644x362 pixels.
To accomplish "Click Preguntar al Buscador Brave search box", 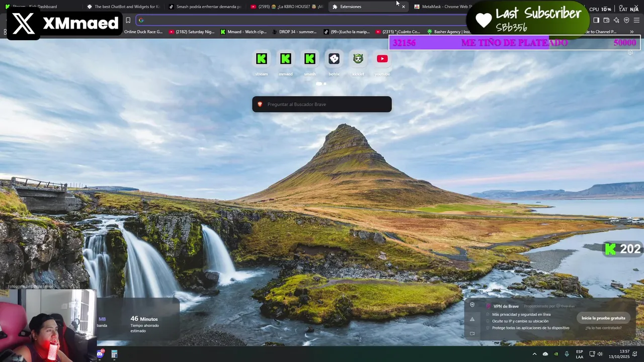I will (322, 104).
